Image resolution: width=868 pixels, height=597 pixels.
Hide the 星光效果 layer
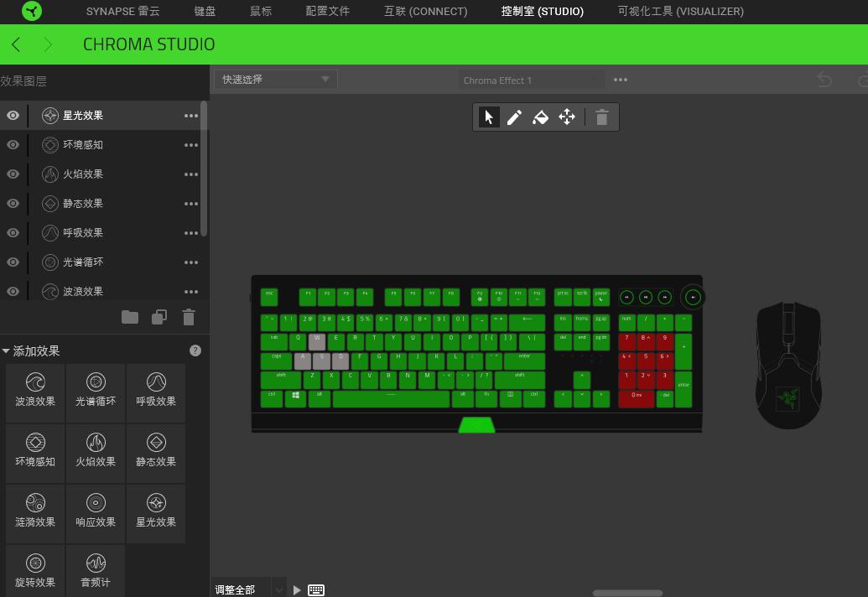pos(13,115)
